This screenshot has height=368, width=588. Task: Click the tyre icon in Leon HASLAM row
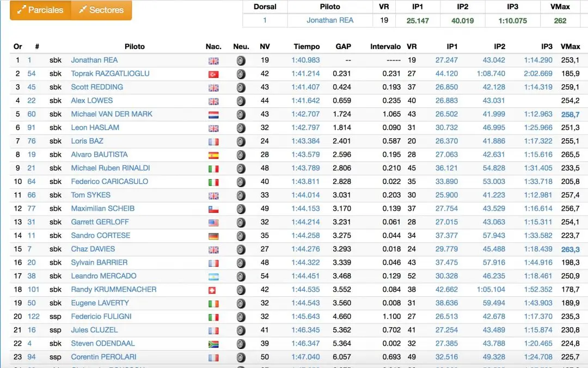click(x=241, y=128)
